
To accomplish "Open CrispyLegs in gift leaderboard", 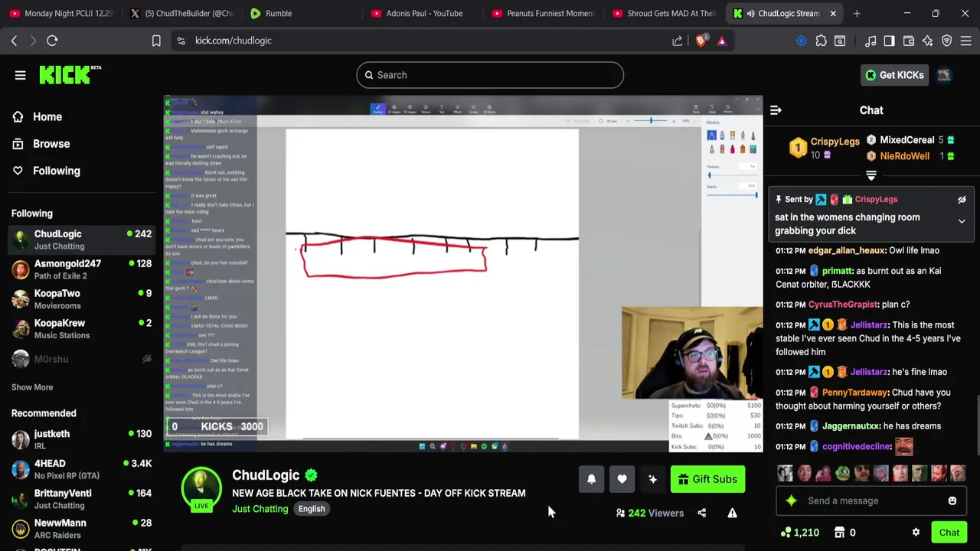I will click(x=835, y=142).
